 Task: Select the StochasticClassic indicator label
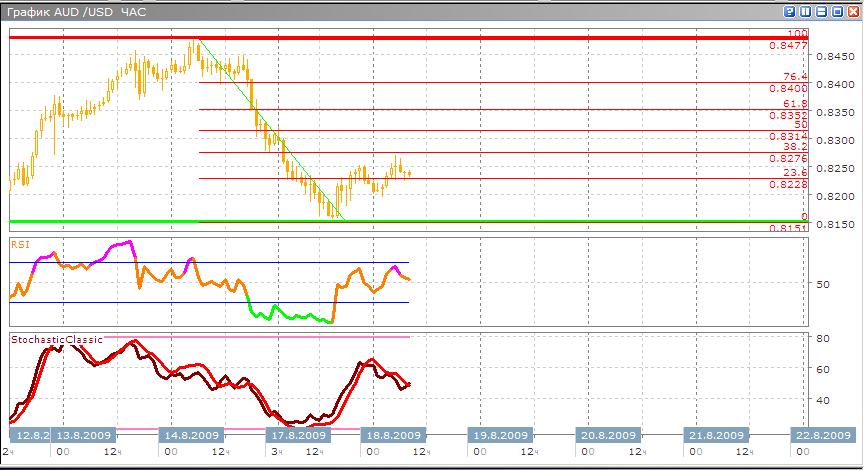point(56,340)
